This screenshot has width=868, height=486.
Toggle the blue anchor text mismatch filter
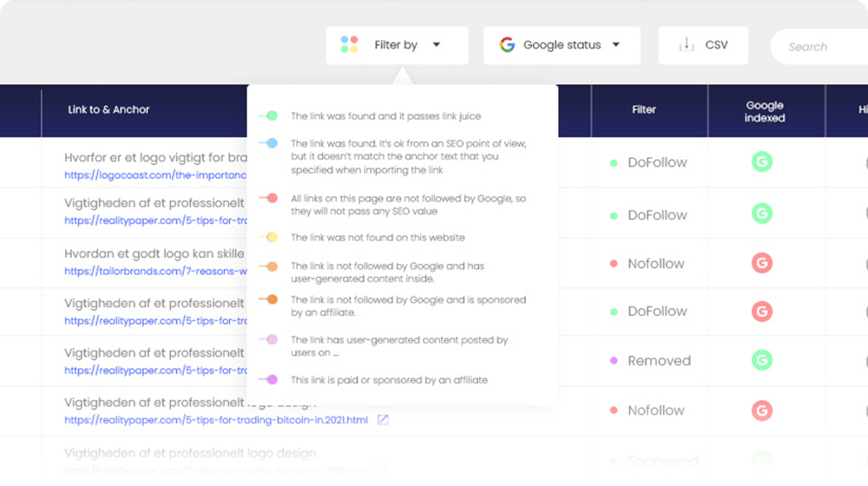(x=268, y=143)
